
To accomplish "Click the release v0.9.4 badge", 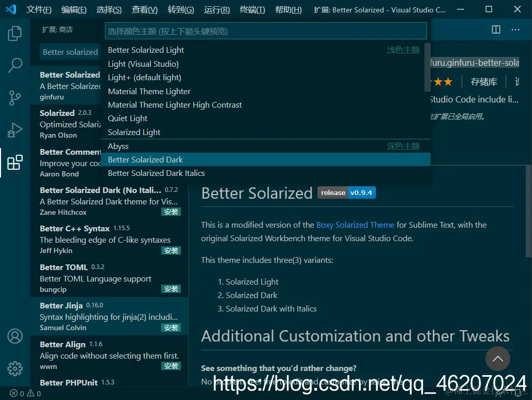I will tap(346, 192).
